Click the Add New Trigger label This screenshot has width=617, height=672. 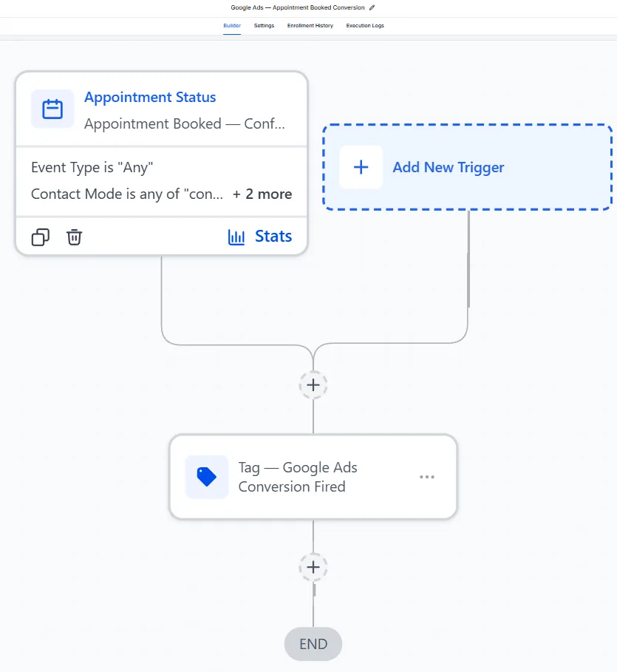[449, 168]
